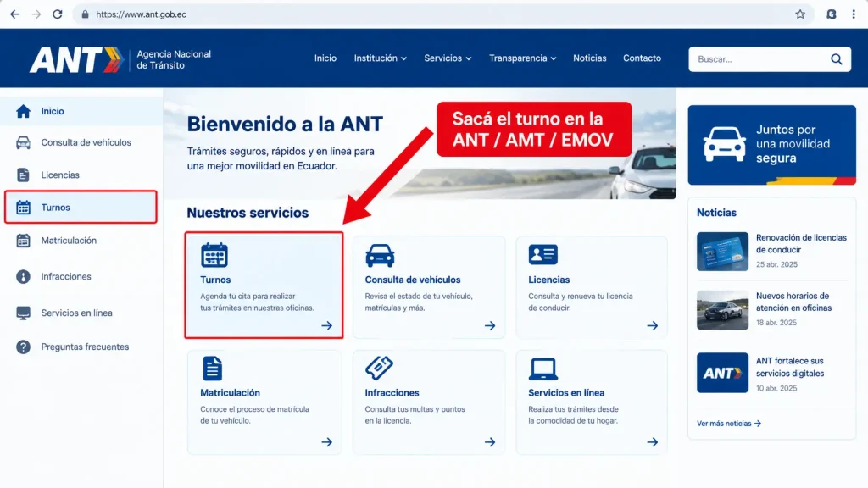Click laptop icon on Servicios en línea card
This screenshot has height=488, width=868.
(543, 369)
